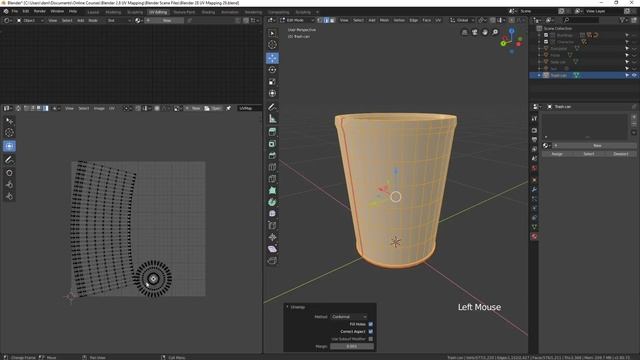Toggle camera view icon in 3D viewport

(475, 32)
